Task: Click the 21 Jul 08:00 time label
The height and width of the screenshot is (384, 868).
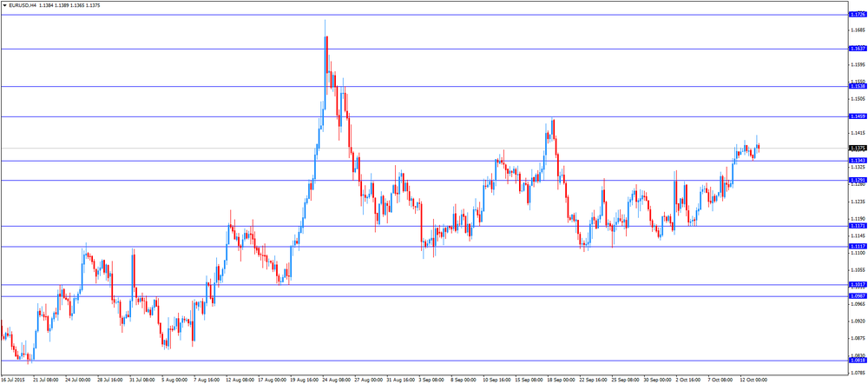Action: pyautogui.click(x=46, y=381)
